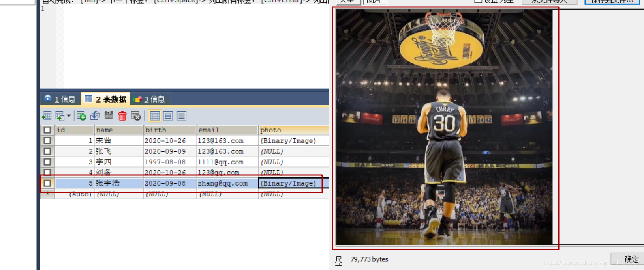
Task: Switch to grid view icon
Action: click(x=154, y=116)
